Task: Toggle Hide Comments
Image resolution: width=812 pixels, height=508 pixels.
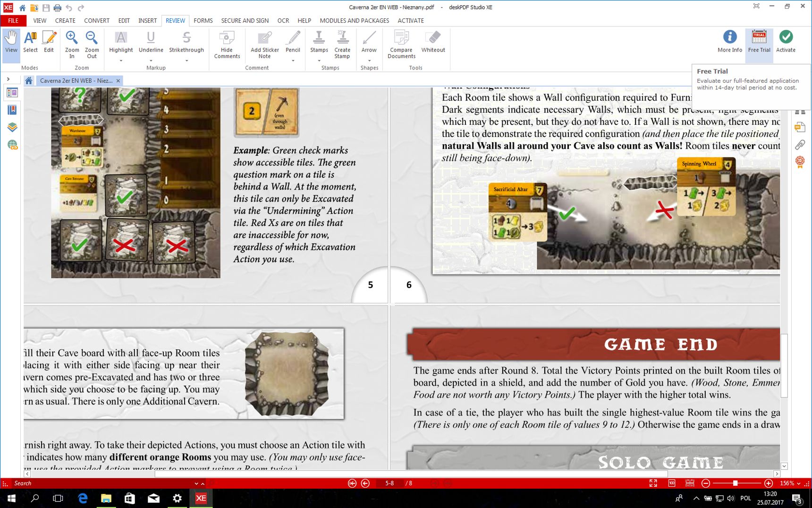Action: tap(227, 44)
